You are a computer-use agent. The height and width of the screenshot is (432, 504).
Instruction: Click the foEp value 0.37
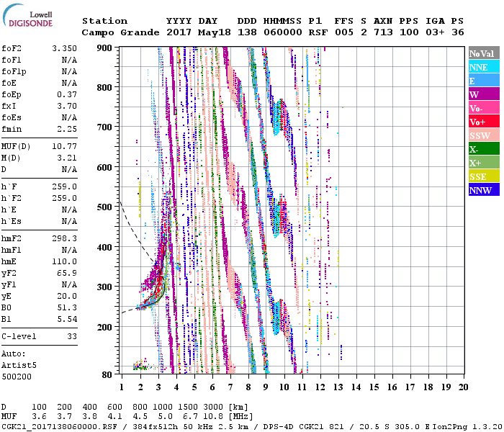point(67,94)
